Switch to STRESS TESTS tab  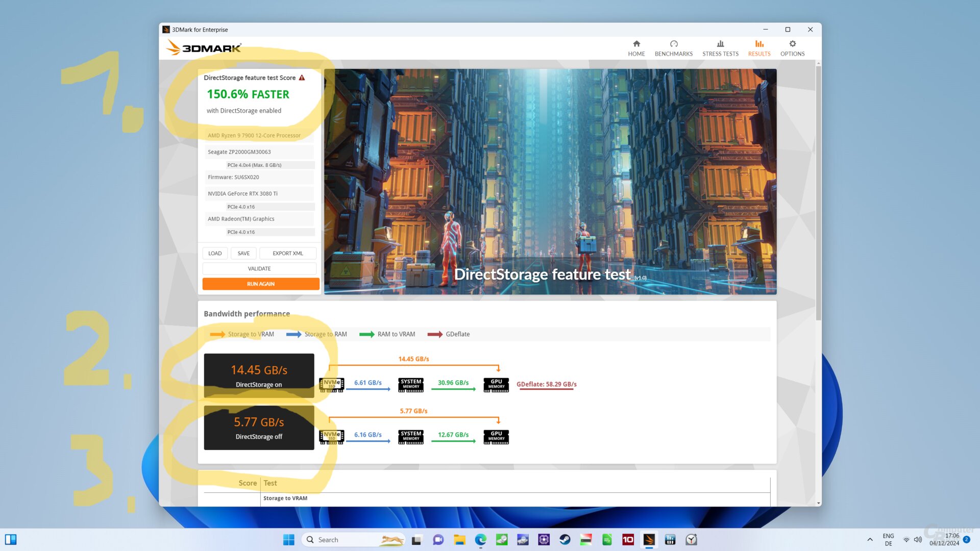click(720, 48)
